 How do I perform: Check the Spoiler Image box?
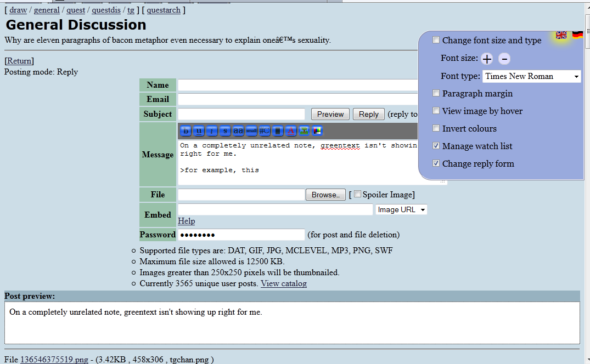point(358,194)
